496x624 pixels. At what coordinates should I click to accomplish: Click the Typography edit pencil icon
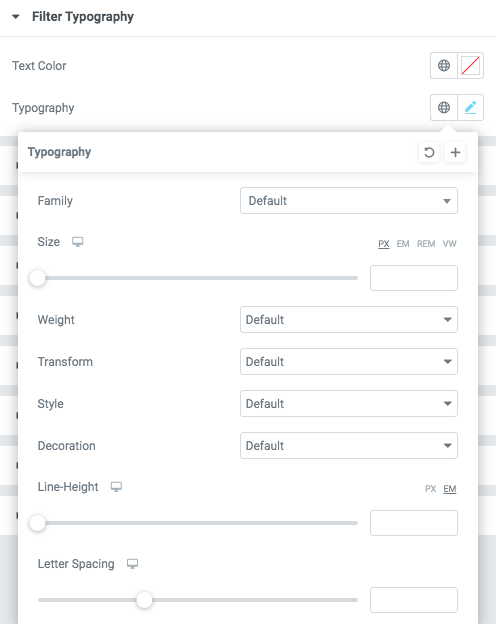[471, 107]
